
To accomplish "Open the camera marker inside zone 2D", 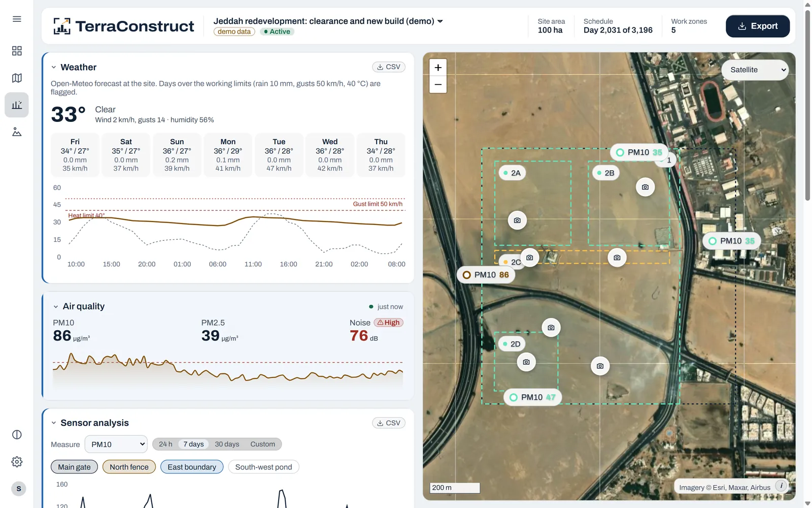I will [x=526, y=362].
